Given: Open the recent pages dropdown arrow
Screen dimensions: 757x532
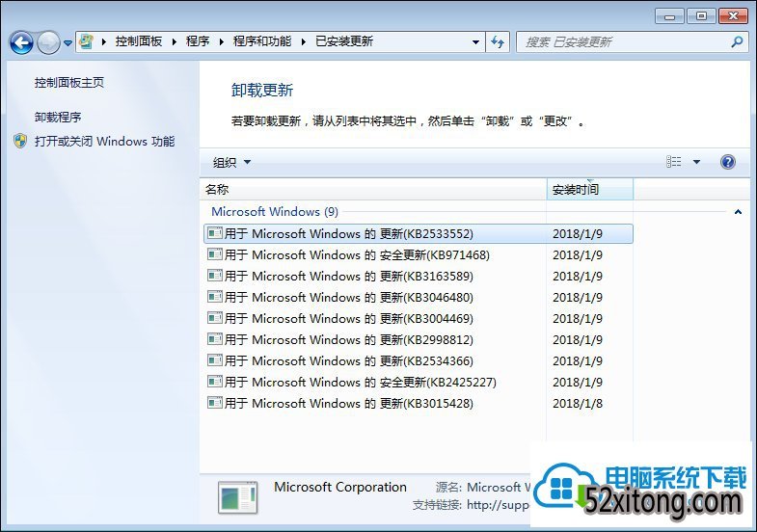Looking at the screenshot, I should pyautogui.click(x=68, y=43).
